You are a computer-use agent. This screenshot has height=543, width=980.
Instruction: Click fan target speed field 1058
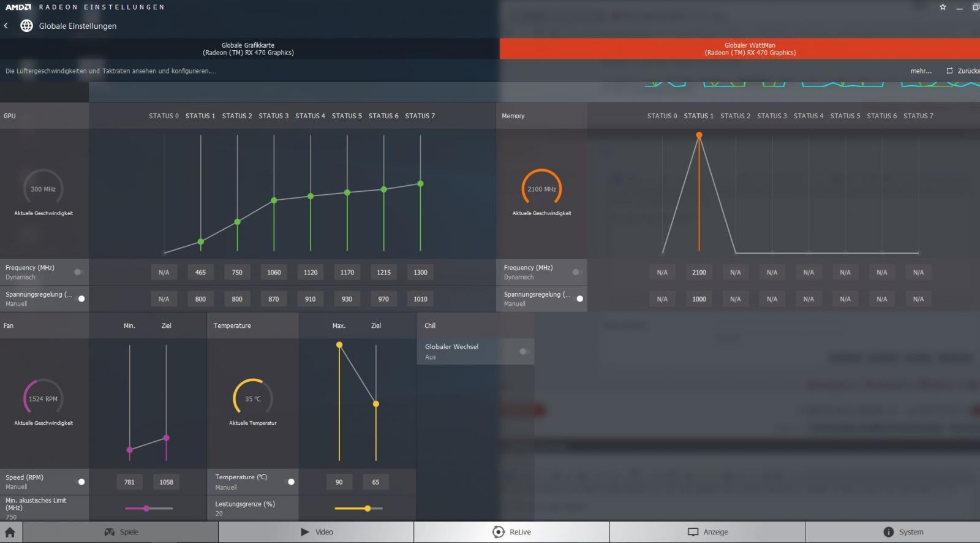pos(166,482)
